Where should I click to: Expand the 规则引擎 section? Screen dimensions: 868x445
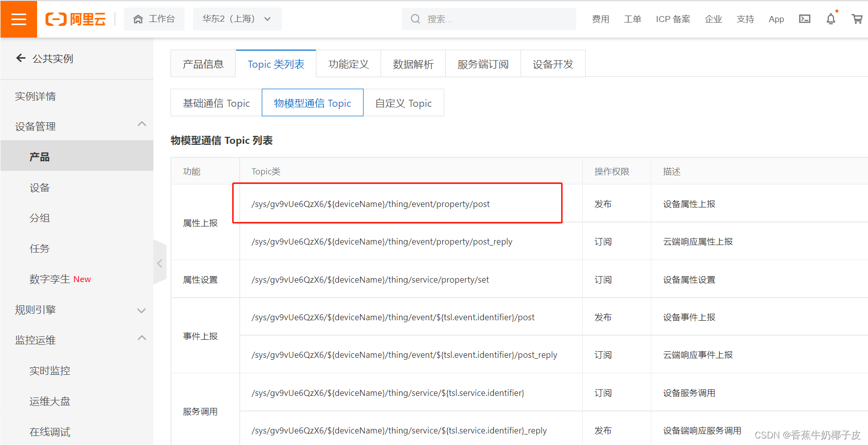click(142, 311)
